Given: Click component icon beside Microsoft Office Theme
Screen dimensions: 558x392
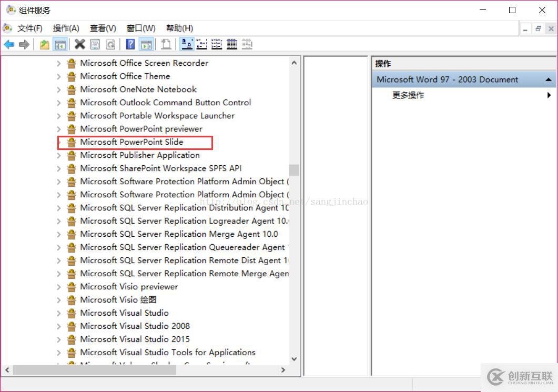Looking at the screenshot, I should coord(72,76).
